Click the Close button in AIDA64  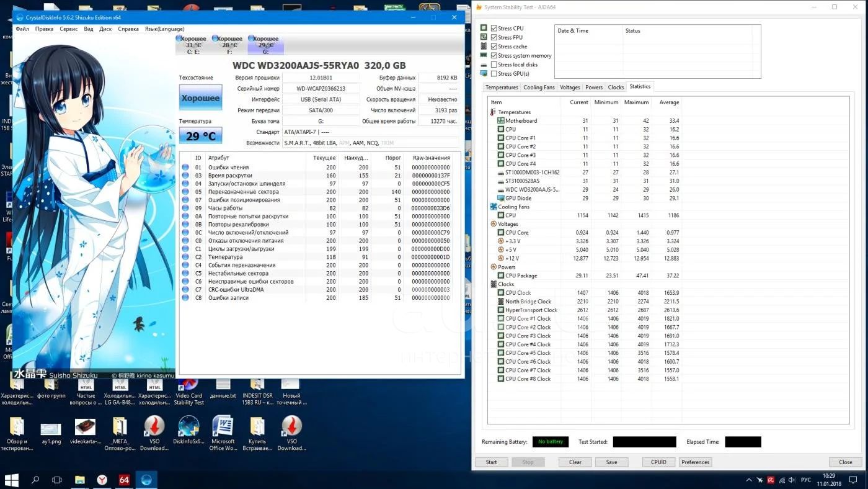846,462
